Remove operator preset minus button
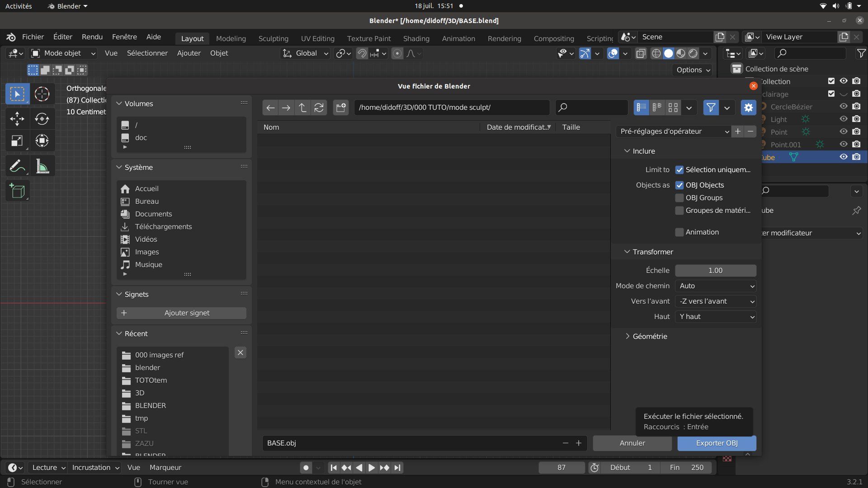Viewport: 868px width, 488px height. pyautogui.click(x=750, y=131)
